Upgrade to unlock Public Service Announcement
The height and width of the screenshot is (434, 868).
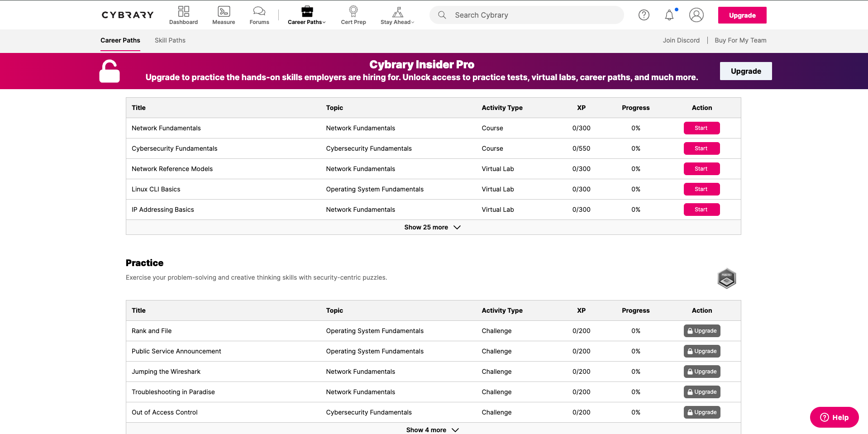[702, 351]
